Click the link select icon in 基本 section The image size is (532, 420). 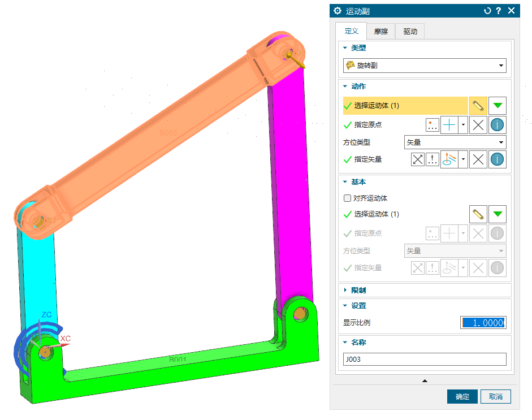click(478, 214)
